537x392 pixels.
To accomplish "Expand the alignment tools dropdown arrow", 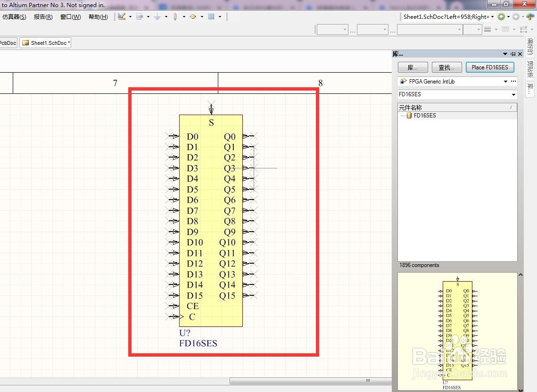I will pyautogui.click(x=149, y=17).
